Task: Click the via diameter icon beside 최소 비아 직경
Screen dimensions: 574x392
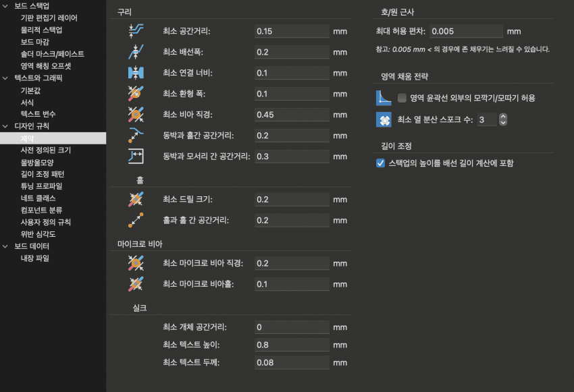Action: pyautogui.click(x=136, y=115)
